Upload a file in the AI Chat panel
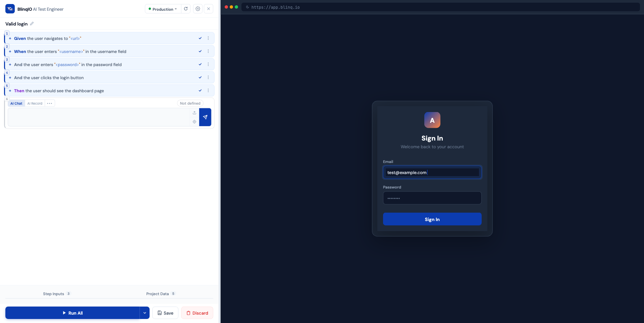The height and width of the screenshot is (323, 644). (195, 113)
